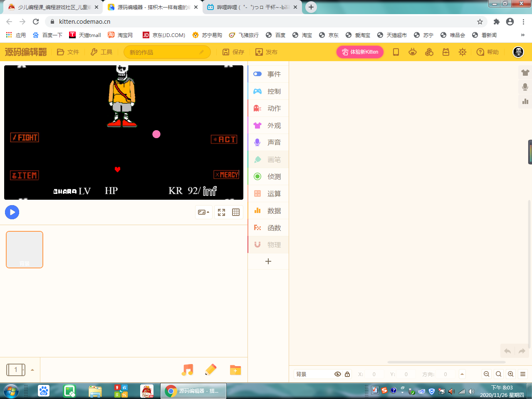
Task: Open the honeycomb icon in toolbar
Action: [x=429, y=52]
